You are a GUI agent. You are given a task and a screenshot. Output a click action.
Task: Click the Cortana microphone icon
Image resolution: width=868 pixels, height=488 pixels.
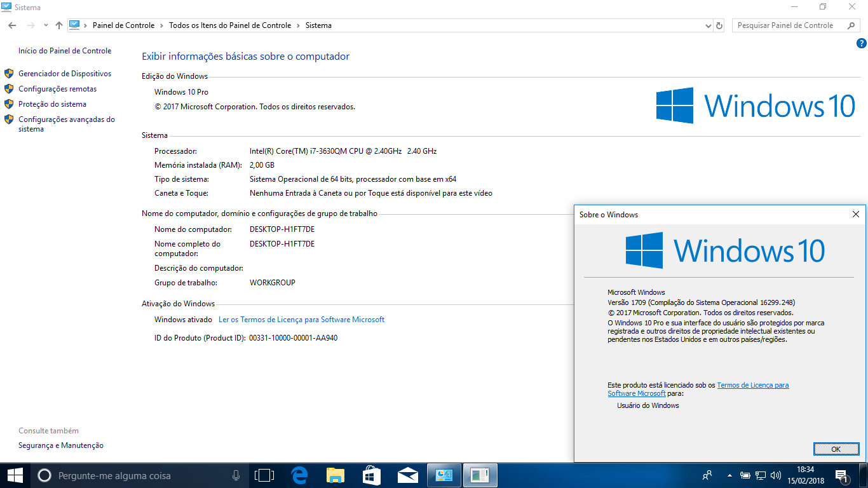point(236,475)
